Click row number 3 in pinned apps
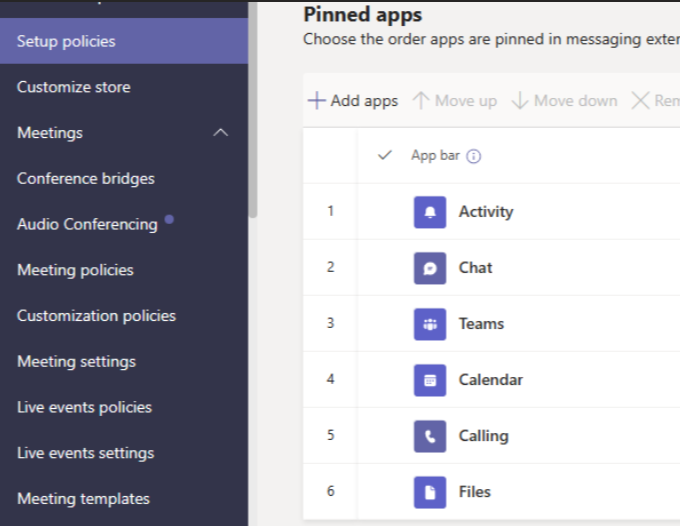 (x=330, y=323)
